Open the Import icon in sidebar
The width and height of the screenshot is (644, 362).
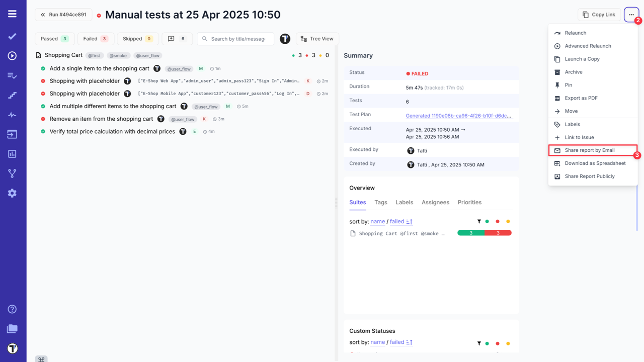[13, 134]
